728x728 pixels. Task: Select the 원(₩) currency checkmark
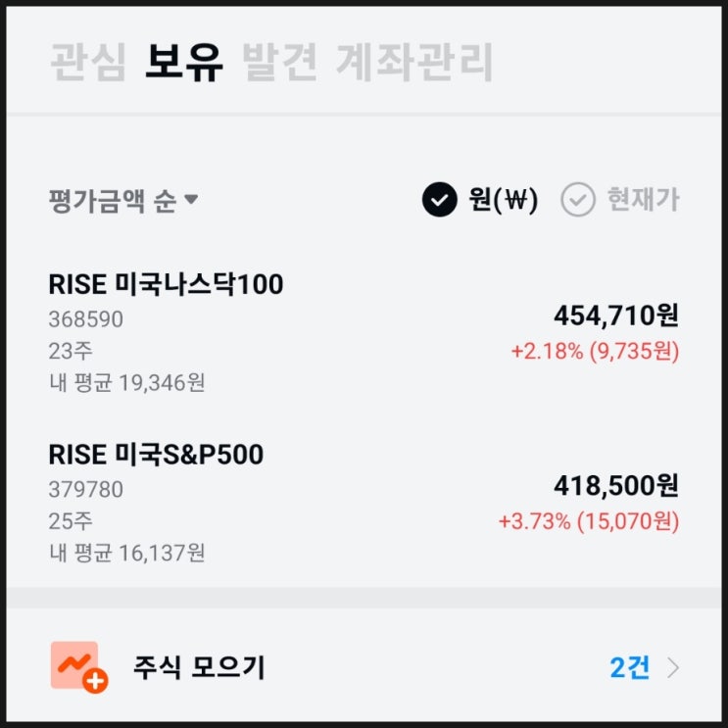pyautogui.click(x=440, y=200)
